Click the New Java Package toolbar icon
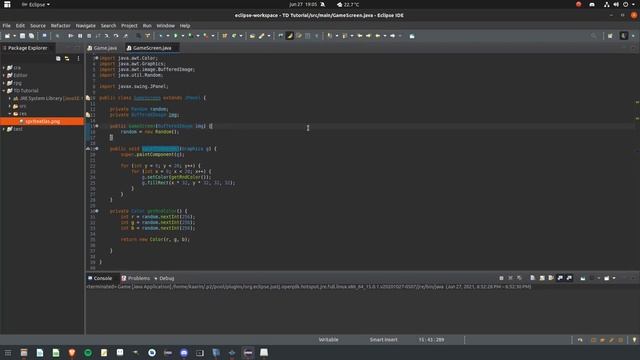 224,36
